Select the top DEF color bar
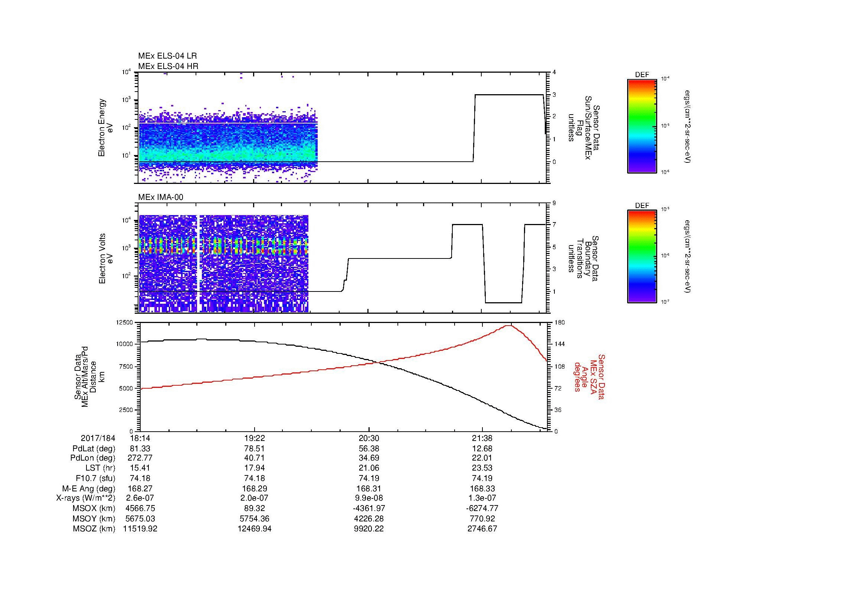Image resolution: width=868 pixels, height=613 pixels. tap(642, 126)
